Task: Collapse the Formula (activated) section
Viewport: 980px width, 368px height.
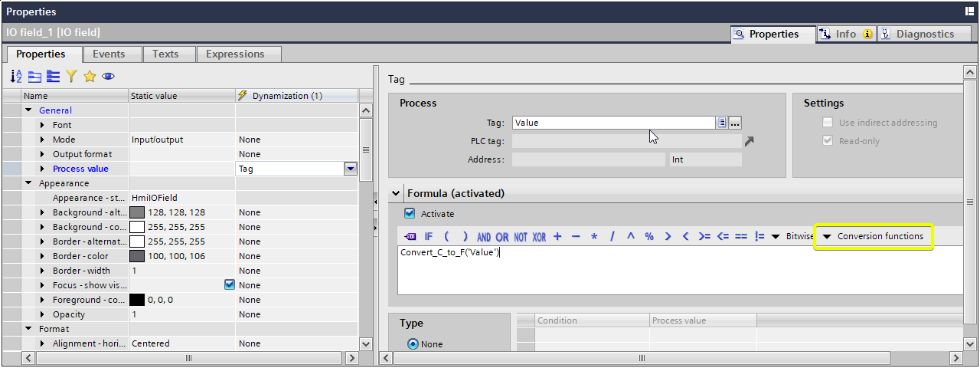Action: pyautogui.click(x=396, y=194)
